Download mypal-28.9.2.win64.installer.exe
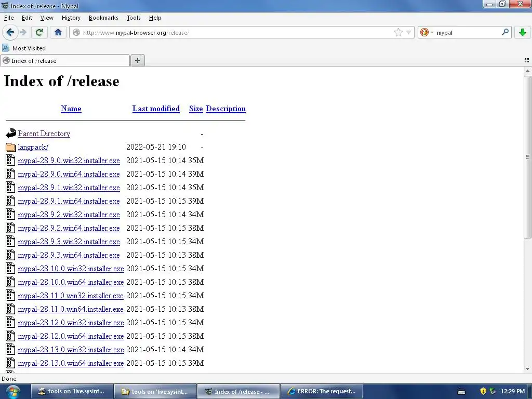Screen dimensions: 532x399 click(69, 228)
